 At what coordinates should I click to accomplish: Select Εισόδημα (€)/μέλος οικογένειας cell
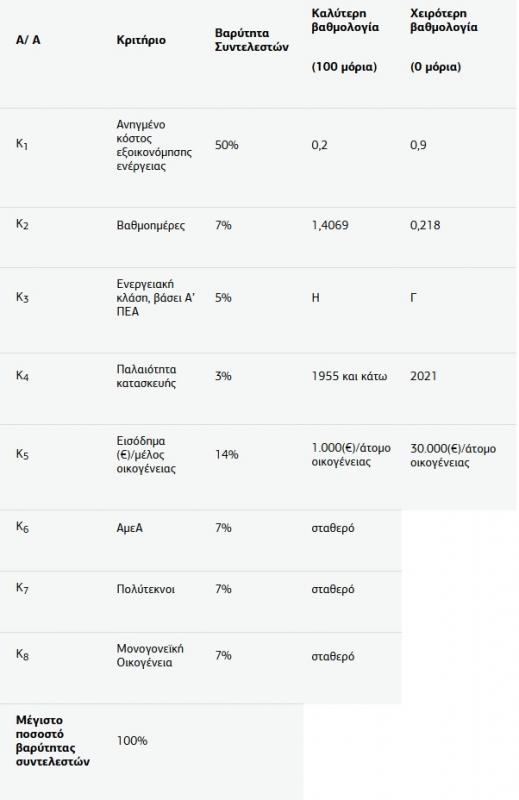click(x=146, y=455)
